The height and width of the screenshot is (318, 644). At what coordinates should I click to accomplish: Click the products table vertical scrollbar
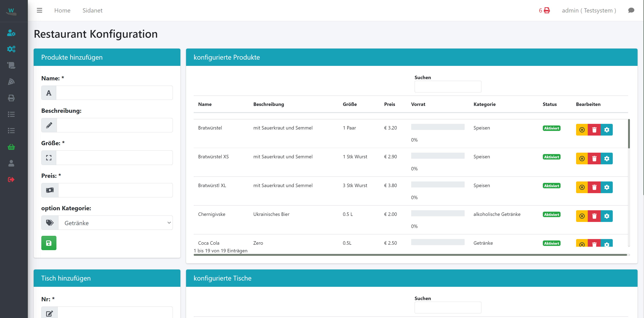click(x=629, y=134)
